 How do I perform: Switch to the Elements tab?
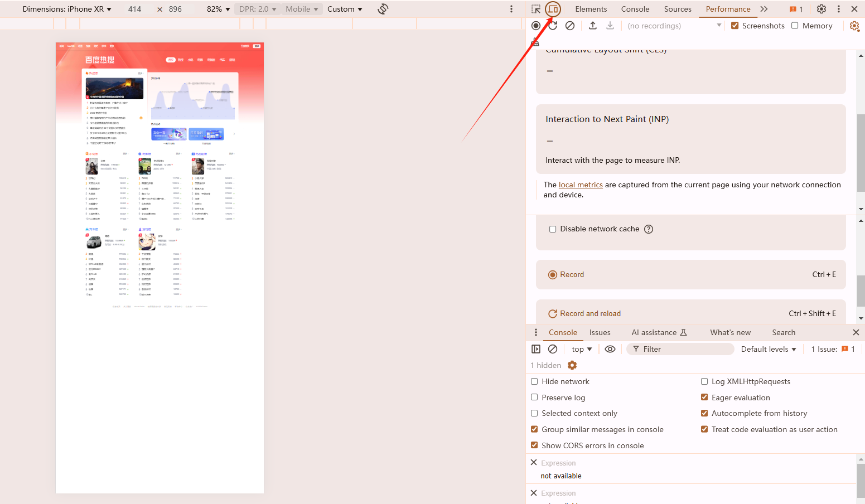coord(591,9)
